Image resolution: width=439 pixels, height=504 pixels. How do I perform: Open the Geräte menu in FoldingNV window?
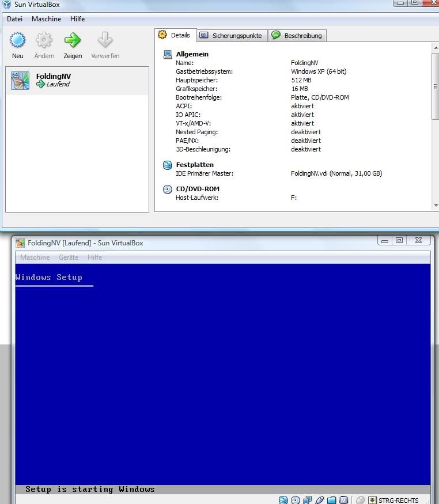click(69, 257)
